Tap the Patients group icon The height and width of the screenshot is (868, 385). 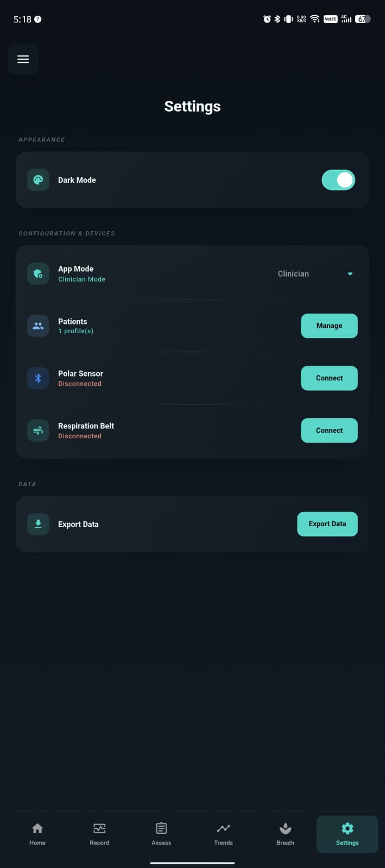point(38,326)
